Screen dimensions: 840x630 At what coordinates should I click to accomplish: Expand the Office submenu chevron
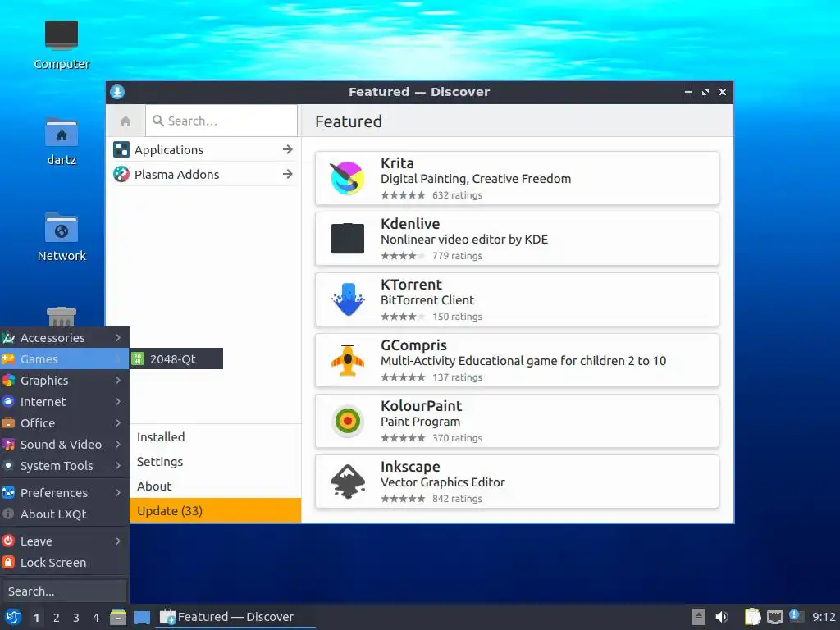point(118,422)
